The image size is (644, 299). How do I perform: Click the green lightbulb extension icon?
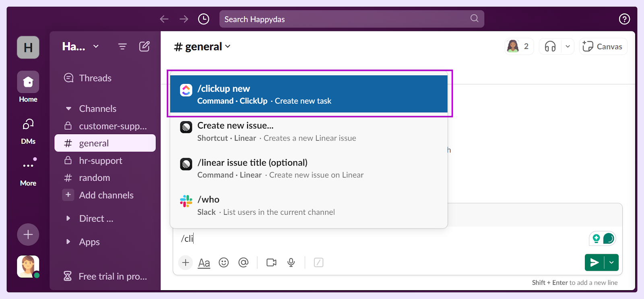(x=597, y=239)
